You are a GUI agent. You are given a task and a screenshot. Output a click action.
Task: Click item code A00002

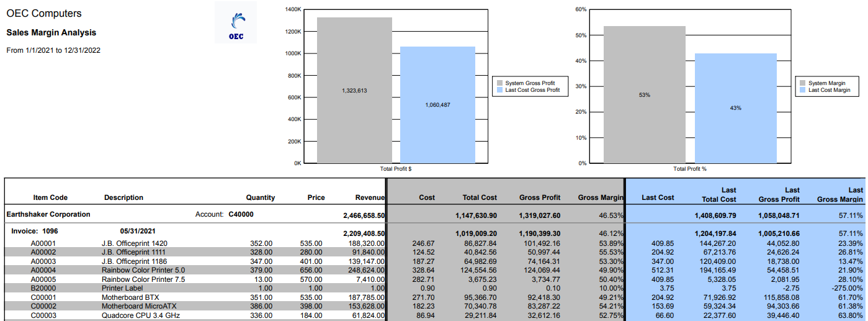coord(43,252)
